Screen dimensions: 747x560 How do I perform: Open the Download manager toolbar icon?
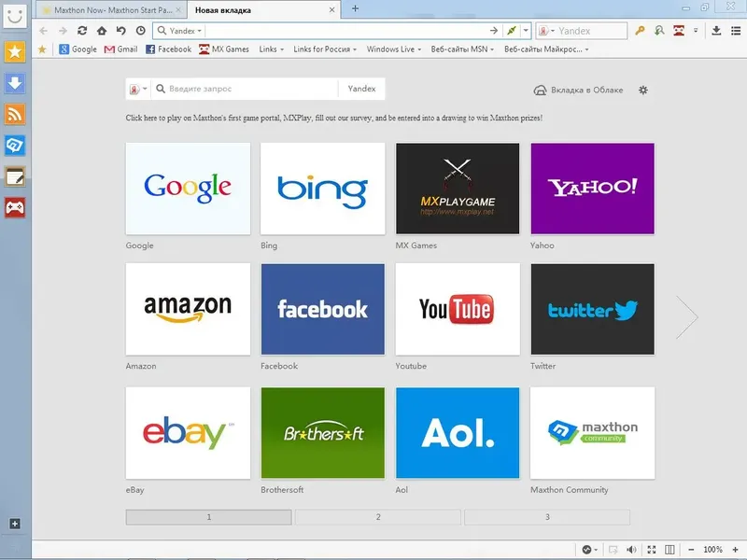click(x=716, y=31)
